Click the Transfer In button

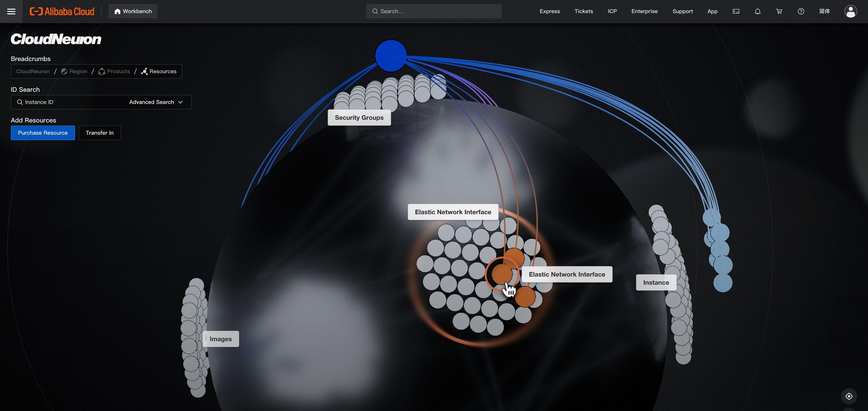[100, 133]
